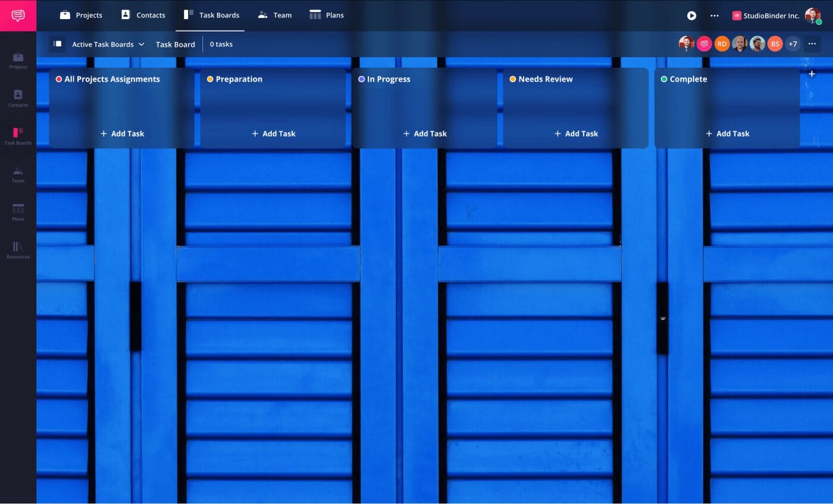This screenshot has width=833, height=504.
Task: Open the three-dot menu next to the avatars
Action: click(812, 43)
